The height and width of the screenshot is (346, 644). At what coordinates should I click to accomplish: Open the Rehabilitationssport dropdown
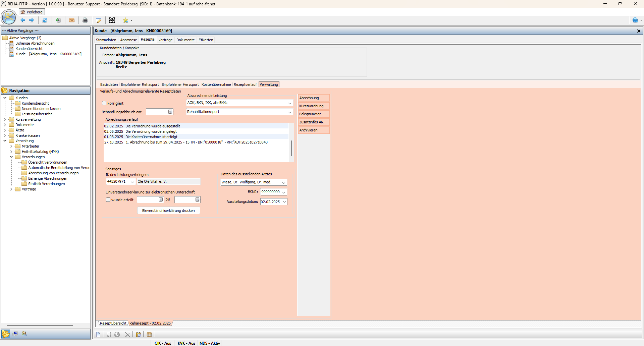coord(290,112)
